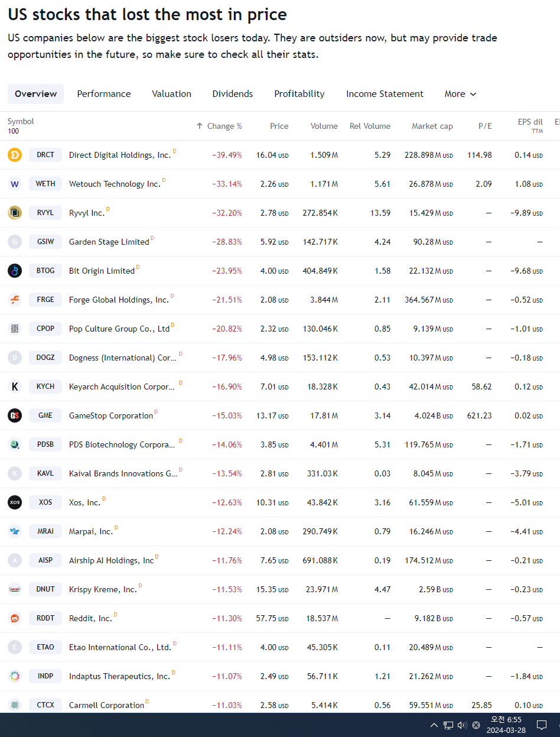
Task: Click the 691.088 K volume value
Action: click(320, 560)
